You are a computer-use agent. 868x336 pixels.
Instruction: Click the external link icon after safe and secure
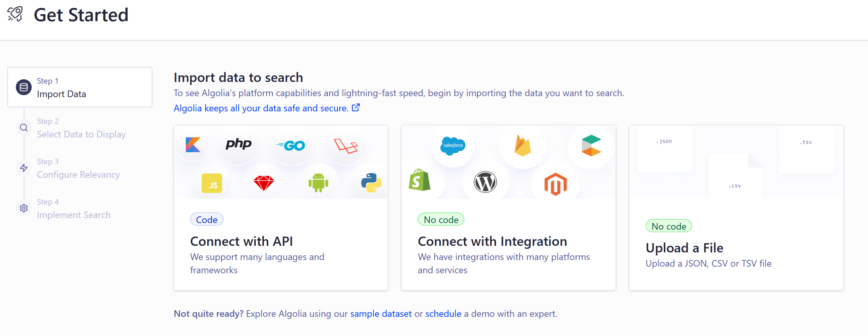[x=356, y=108]
